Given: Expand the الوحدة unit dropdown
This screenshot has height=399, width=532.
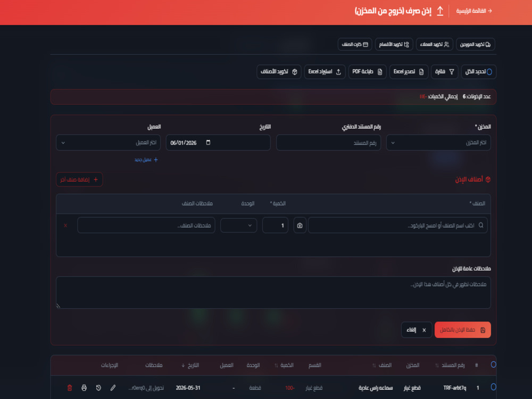Looking at the screenshot, I should tap(238, 225).
